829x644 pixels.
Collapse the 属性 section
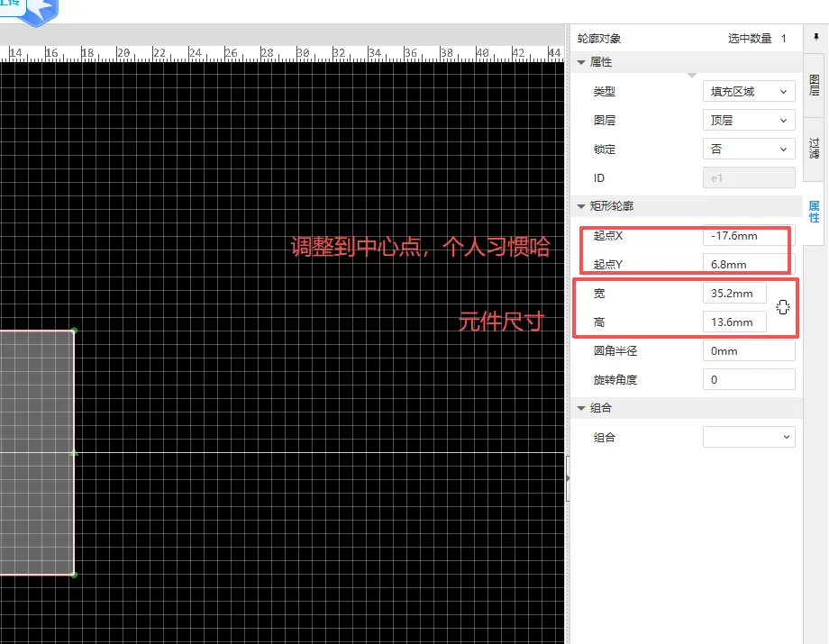point(582,63)
